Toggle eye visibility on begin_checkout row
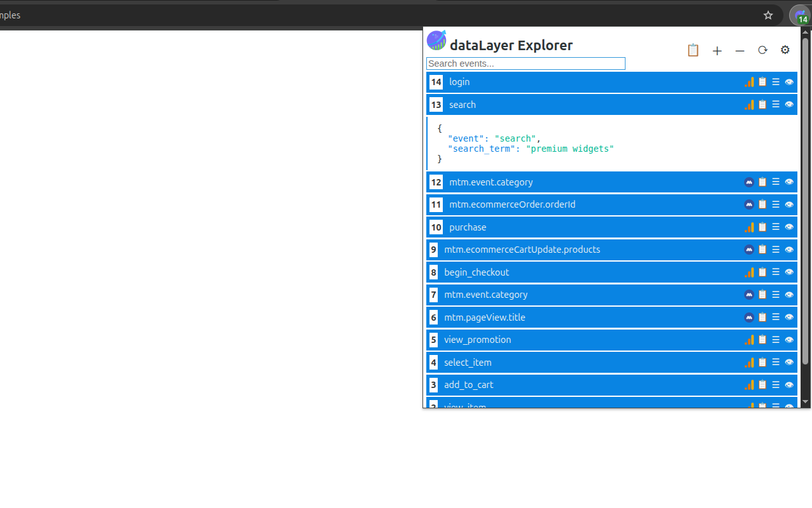The width and height of the screenshot is (812, 508). pos(789,272)
